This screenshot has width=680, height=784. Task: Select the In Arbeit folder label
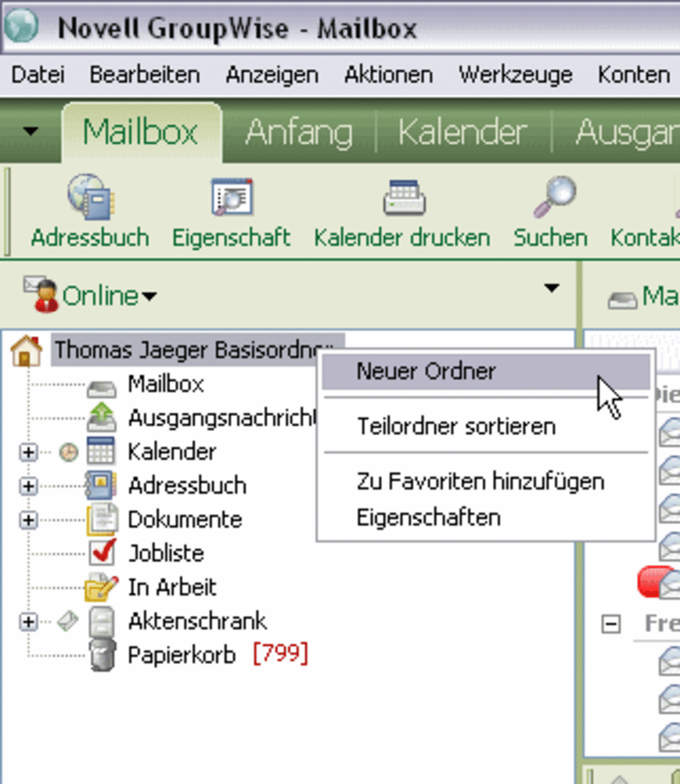[x=172, y=587]
